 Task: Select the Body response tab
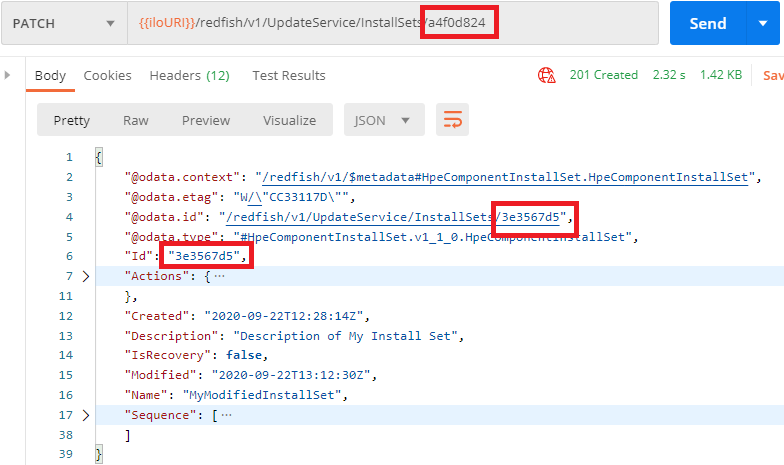coord(50,75)
